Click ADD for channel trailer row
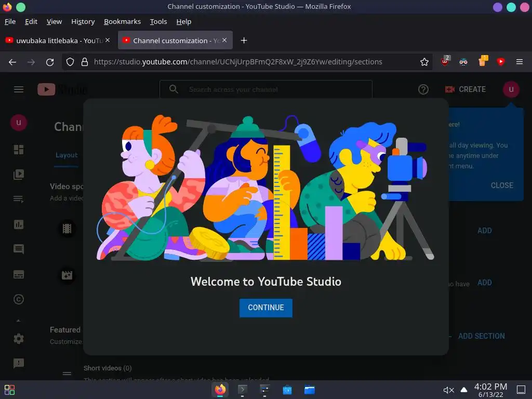Screen dimensions: 532x399 coord(485,231)
